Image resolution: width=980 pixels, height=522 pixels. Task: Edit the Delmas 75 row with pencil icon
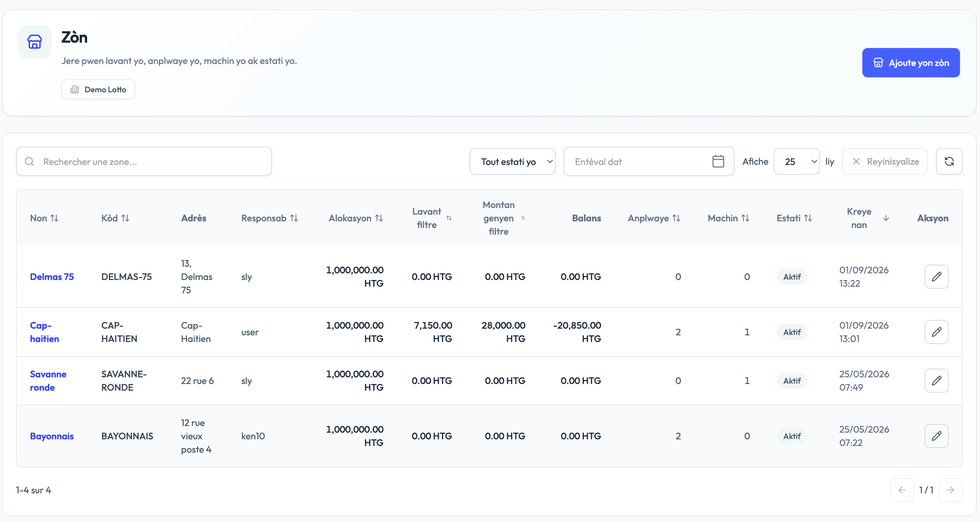(936, 277)
